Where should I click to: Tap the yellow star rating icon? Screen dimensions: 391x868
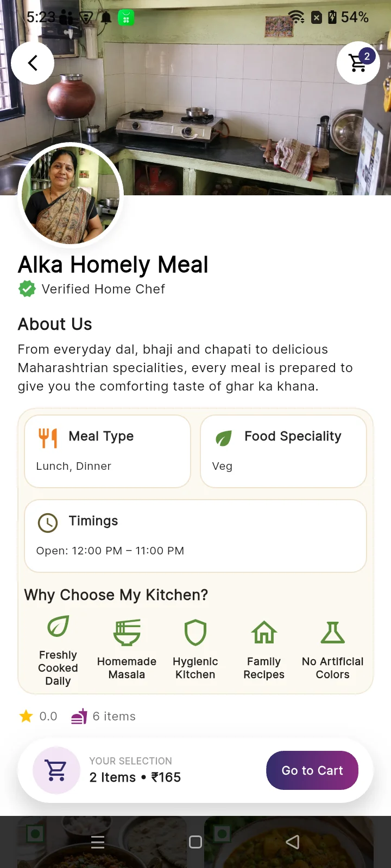[26, 716]
